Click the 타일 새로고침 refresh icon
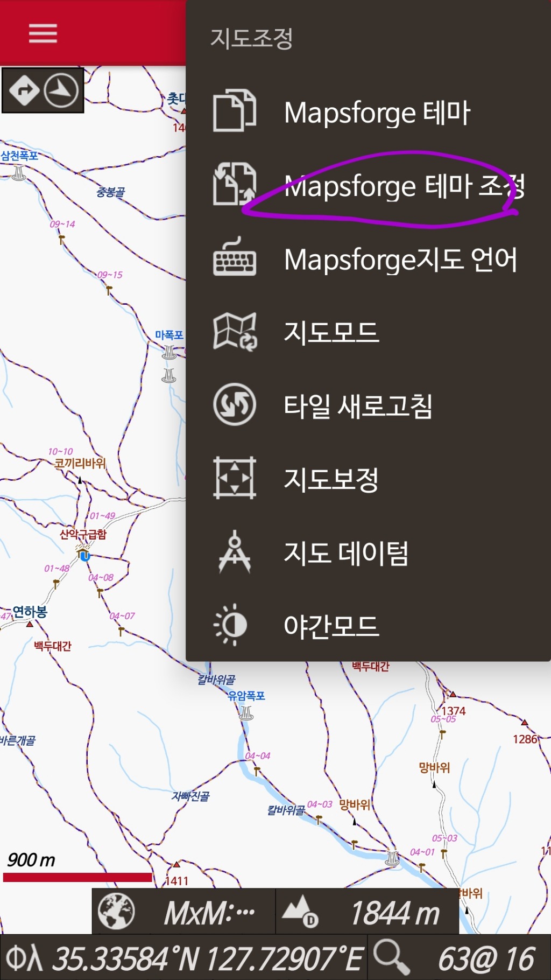Image resolution: width=551 pixels, height=980 pixels. (235, 404)
